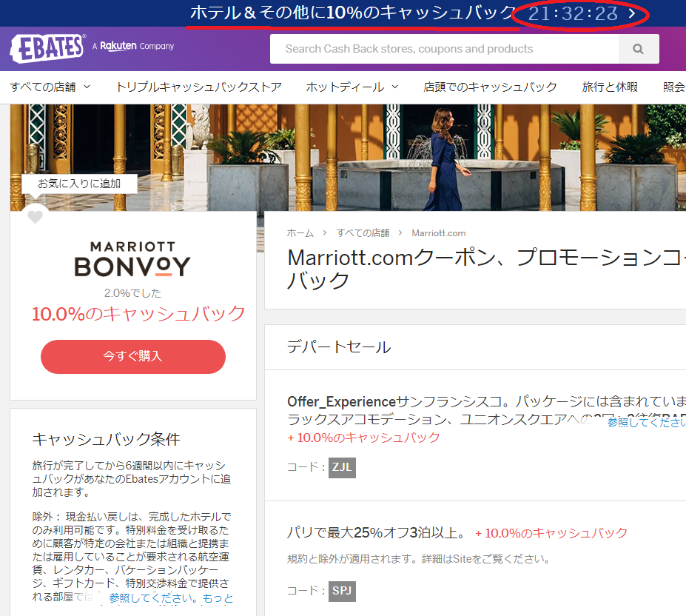Click 参照してください。もっと link in cashback terms
The height and width of the screenshot is (616, 686).
click(x=171, y=597)
